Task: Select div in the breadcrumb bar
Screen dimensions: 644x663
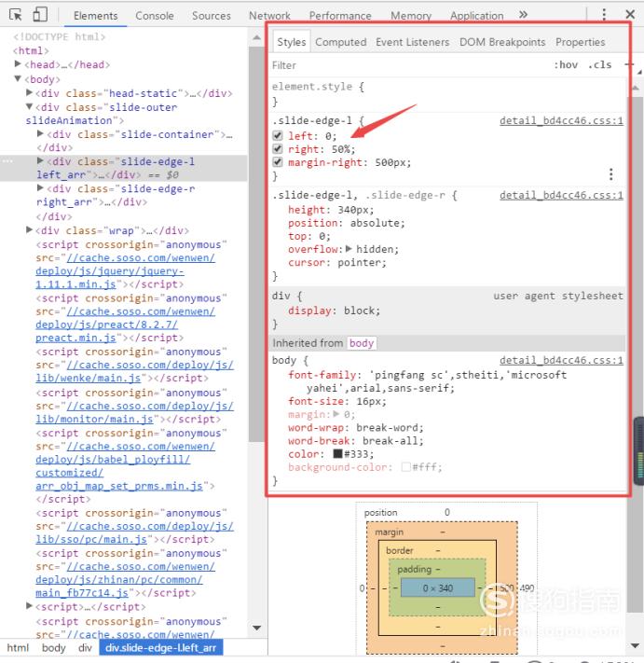Action: pyautogui.click(x=85, y=648)
